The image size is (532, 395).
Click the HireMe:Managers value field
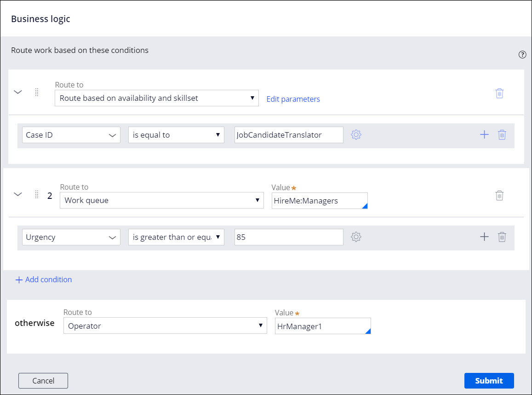(x=319, y=201)
